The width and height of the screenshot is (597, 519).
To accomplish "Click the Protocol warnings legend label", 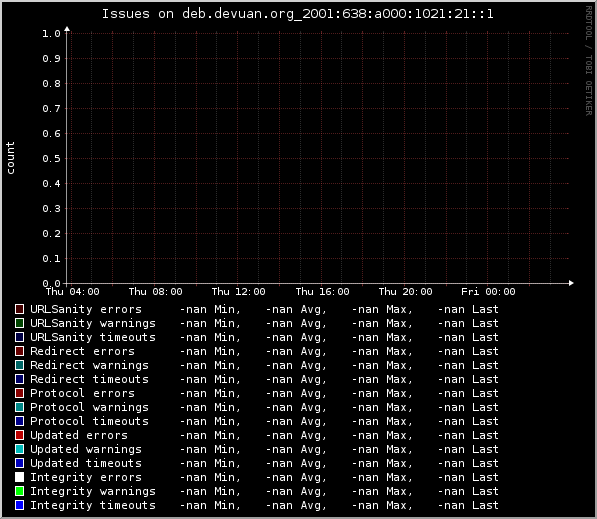I will click(x=89, y=408).
